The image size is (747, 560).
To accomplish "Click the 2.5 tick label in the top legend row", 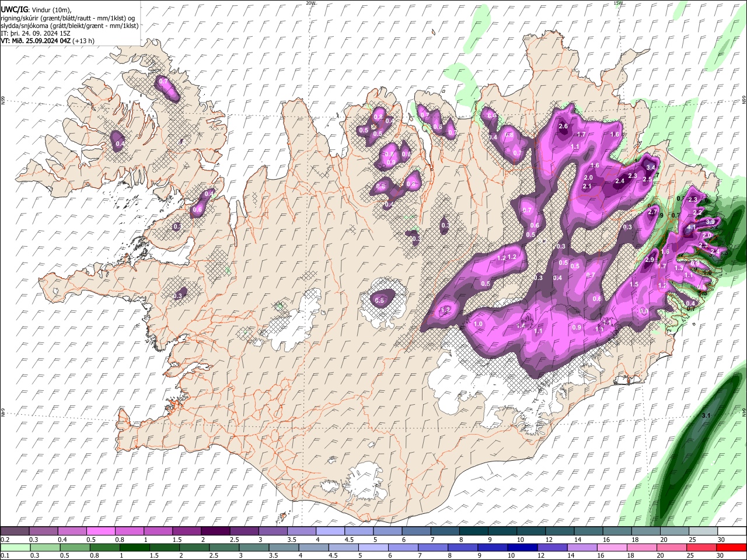I will tap(234, 540).
